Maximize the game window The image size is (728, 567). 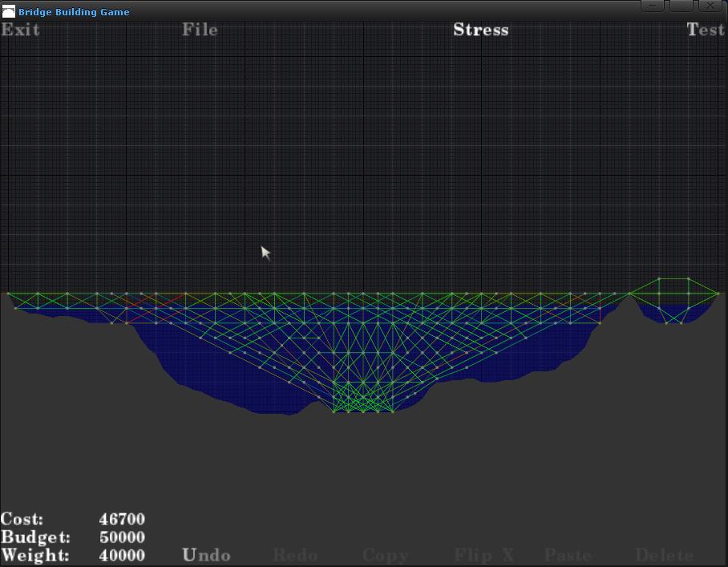681,6
